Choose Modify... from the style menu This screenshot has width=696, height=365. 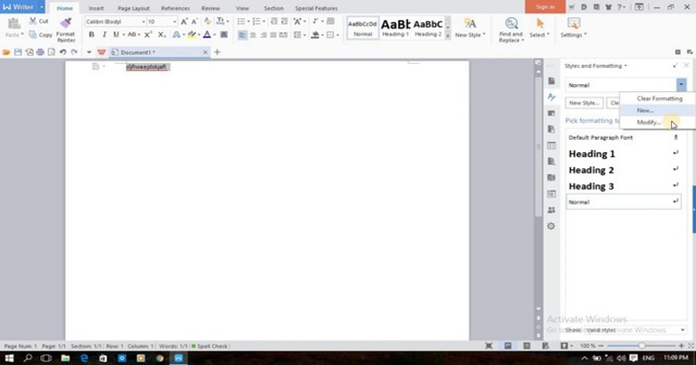point(649,122)
